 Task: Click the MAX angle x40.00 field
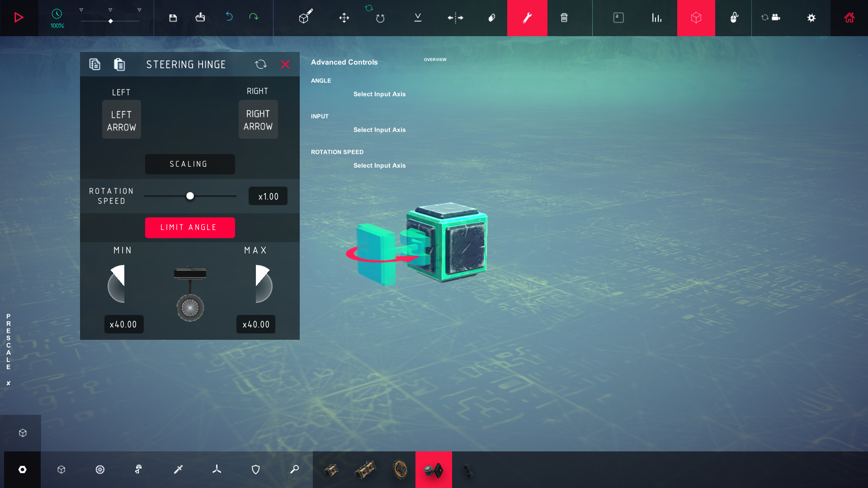(x=256, y=324)
